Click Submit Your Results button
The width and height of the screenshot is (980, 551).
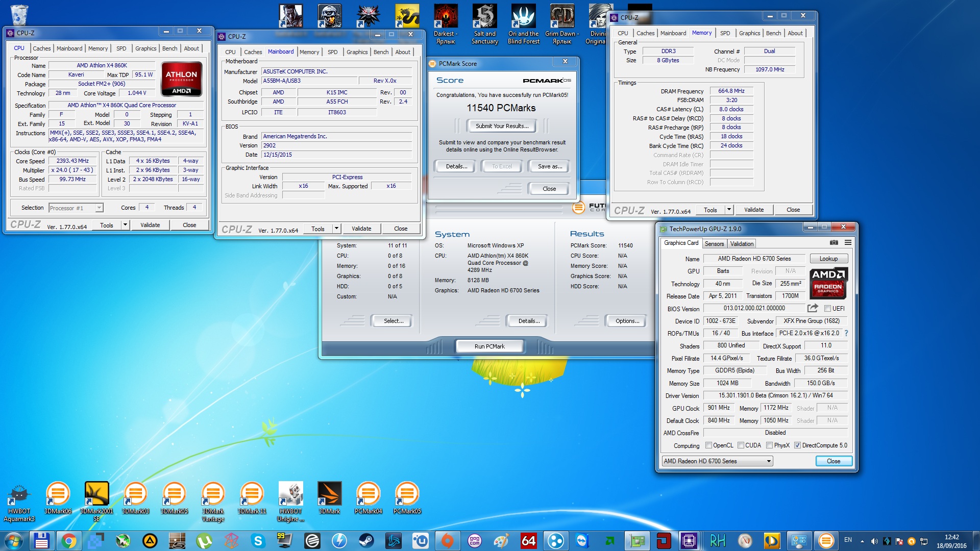(502, 126)
